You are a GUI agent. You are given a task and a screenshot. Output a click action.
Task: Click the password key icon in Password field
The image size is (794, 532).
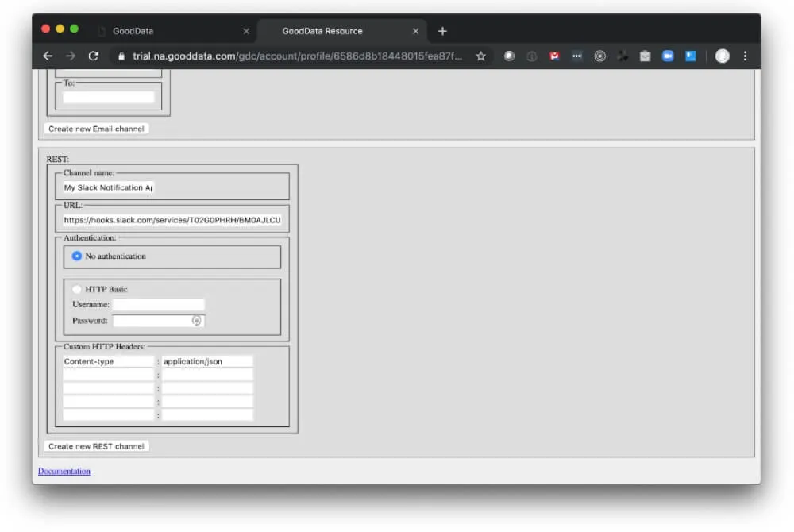point(197,320)
